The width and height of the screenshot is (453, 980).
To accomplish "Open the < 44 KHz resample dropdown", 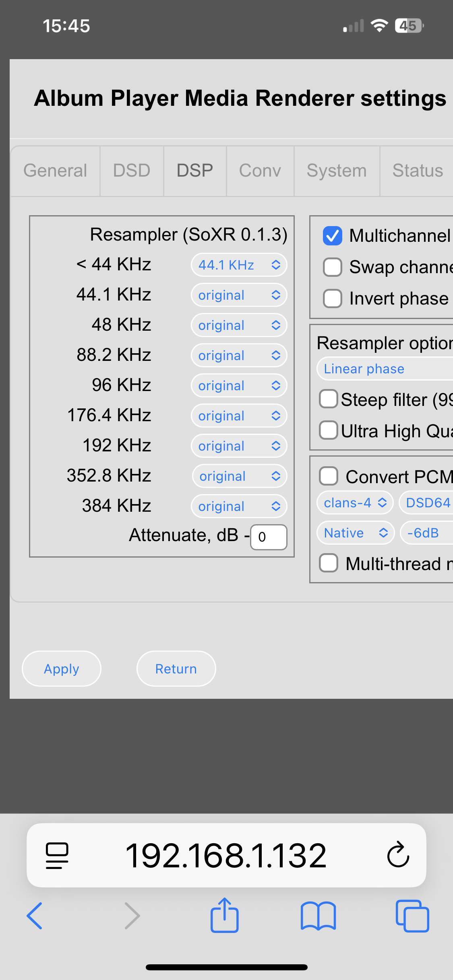I will 239,265.
